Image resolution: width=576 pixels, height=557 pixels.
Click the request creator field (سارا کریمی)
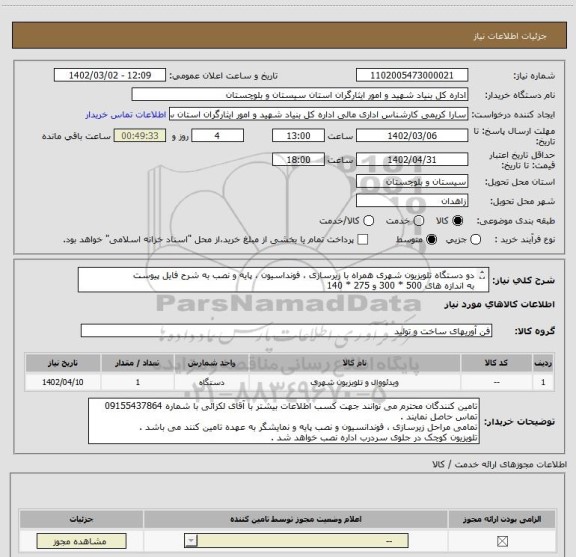pyautogui.click(x=318, y=115)
